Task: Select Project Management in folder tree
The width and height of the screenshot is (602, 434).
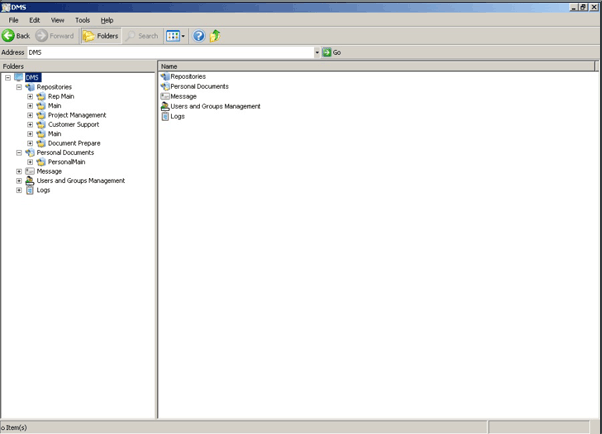Action: pos(77,115)
